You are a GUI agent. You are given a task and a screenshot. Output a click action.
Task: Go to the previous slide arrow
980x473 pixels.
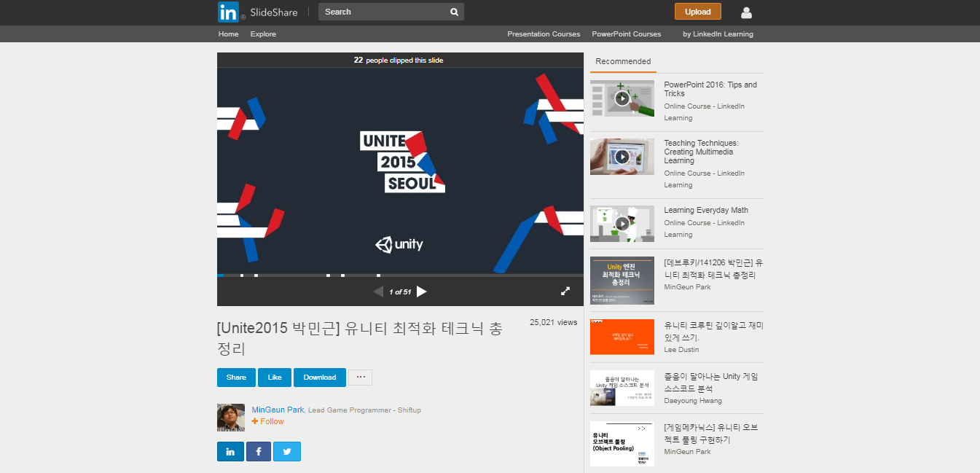[x=378, y=292]
